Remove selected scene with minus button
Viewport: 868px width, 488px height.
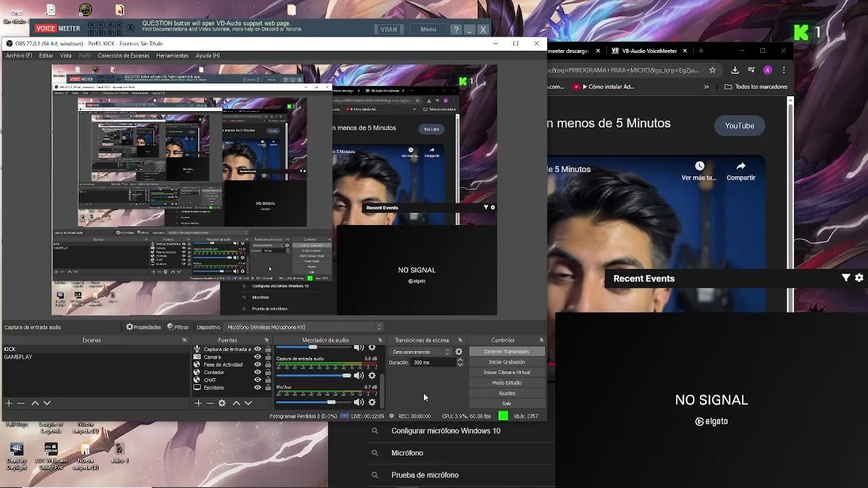[x=21, y=403]
